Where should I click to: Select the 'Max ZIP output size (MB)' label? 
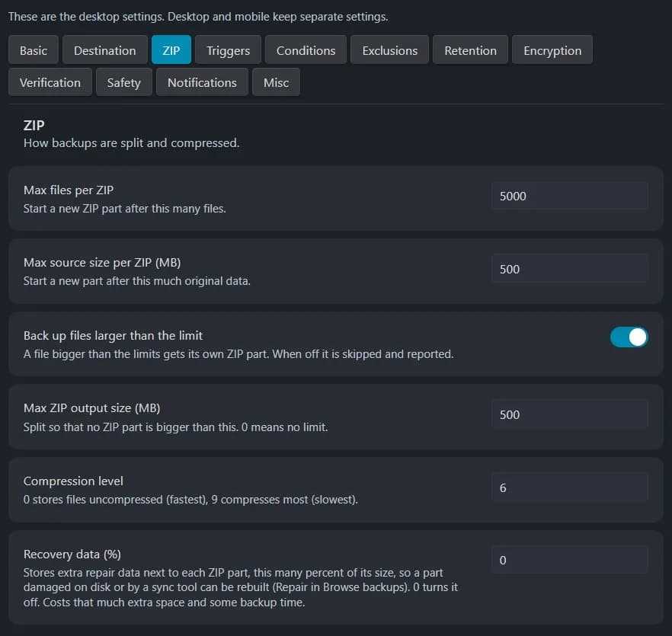click(91, 408)
